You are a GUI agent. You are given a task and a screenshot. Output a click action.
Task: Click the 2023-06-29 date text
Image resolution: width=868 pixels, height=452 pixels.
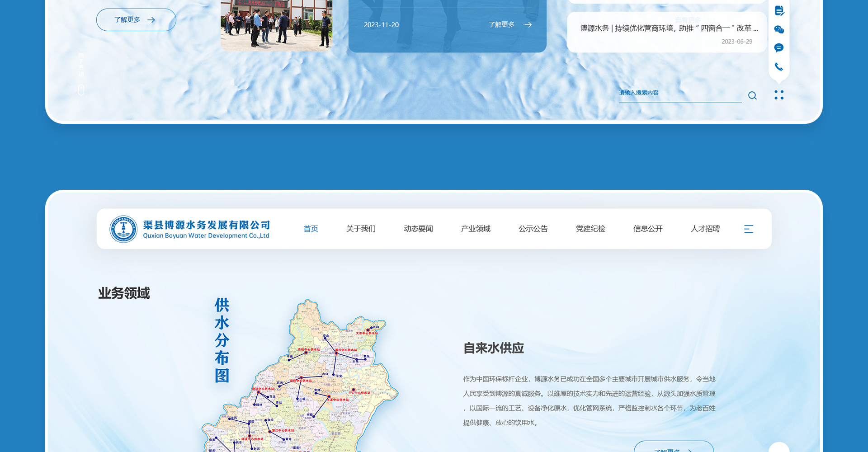pos(737,42)
